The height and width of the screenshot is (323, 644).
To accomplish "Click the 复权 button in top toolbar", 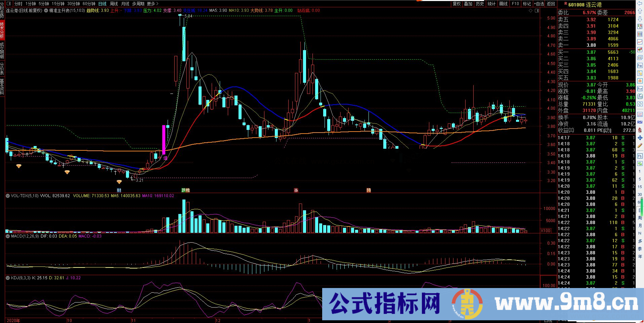I will [457, 4].
